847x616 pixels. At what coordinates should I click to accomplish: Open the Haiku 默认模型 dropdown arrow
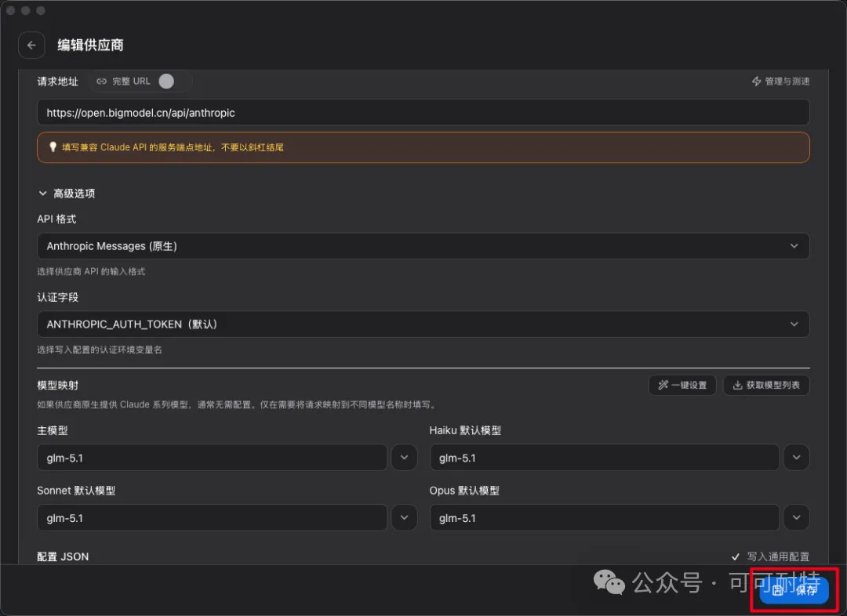point(797,458)
